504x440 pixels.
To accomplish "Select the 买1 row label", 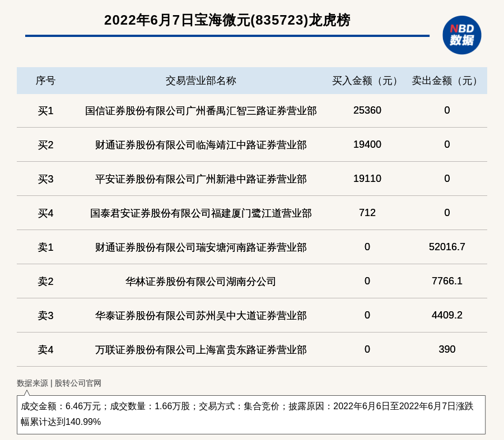I will coord(45,111).
